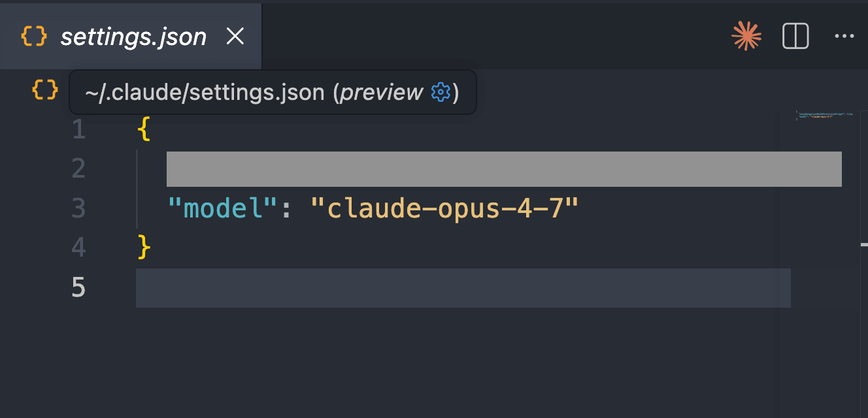868x418 pixels.
Task: Click line number 3 in the gutter
Action: (x=79, y=208)
